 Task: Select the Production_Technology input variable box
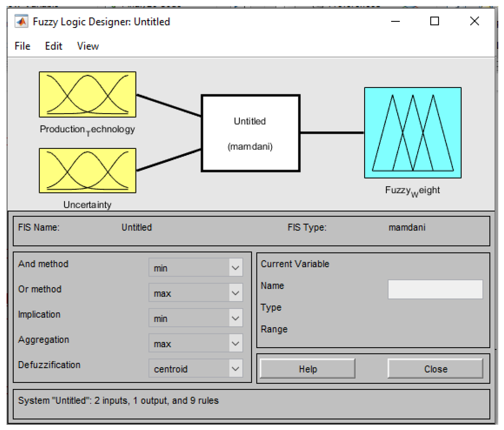pyautogui.click(x=87, y=94)
